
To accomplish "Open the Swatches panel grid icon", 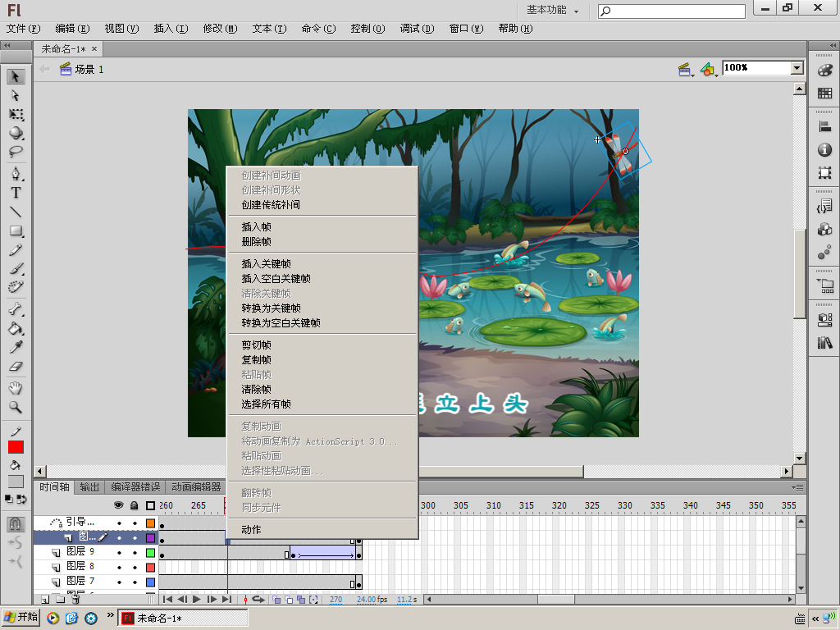I will (825, 94).
